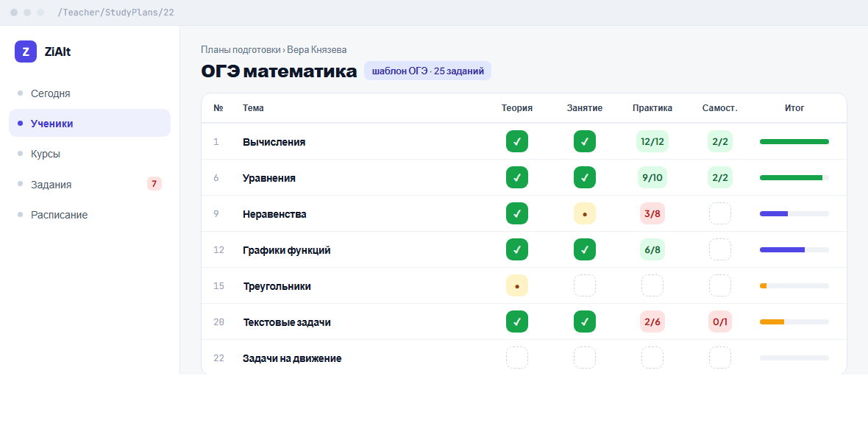Image resolution: width=868 pixels, height=437 pixels.
Task: Click the red 7 badge next to Задания
Action: click(154, 184)
